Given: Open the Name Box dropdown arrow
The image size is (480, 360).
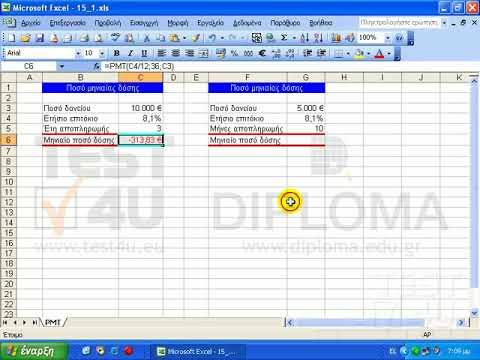Looking at the screenshot, I should [x=62, y=67].
